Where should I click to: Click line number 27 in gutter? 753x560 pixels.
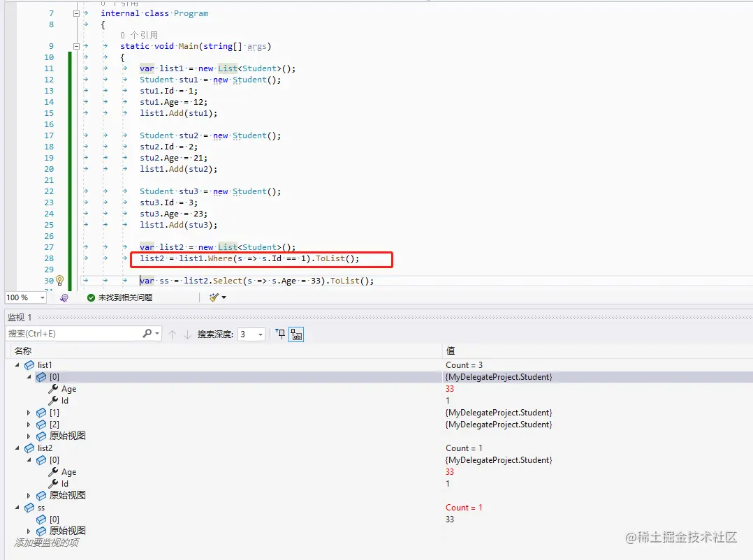[x=49, y=247]
